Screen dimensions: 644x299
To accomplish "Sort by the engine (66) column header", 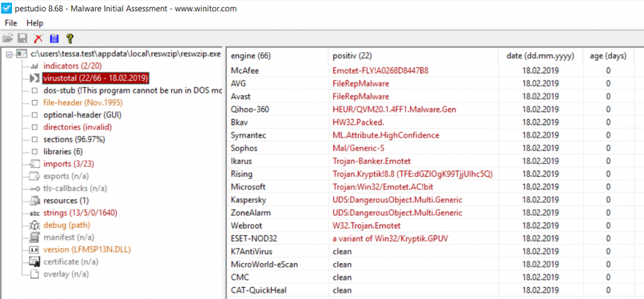I will 277,56.
